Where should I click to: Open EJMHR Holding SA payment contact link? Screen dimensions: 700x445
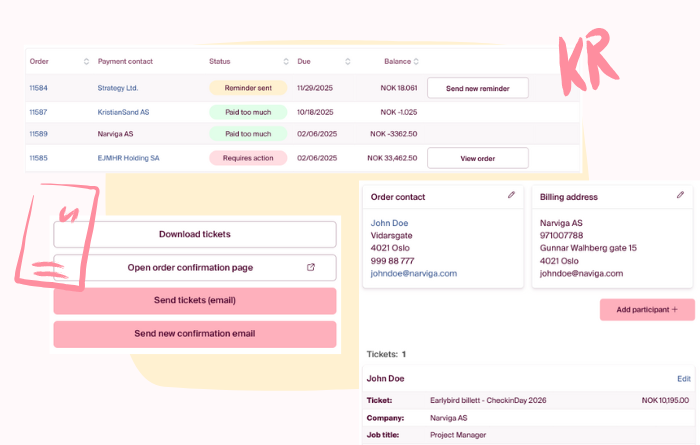129,158
